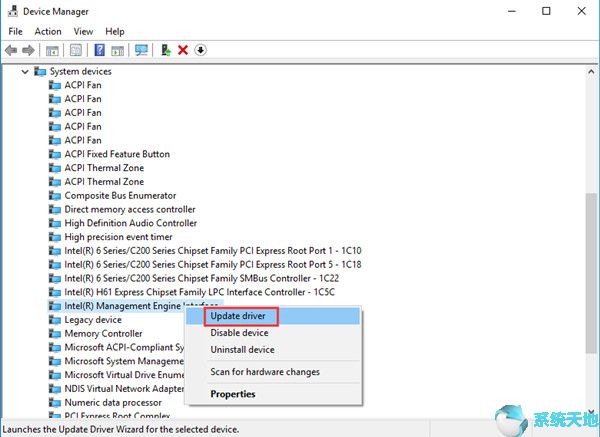This screenshot has height=437, width=600.
Task: Select icon beside High precision event timer
Action: point(55,237)
